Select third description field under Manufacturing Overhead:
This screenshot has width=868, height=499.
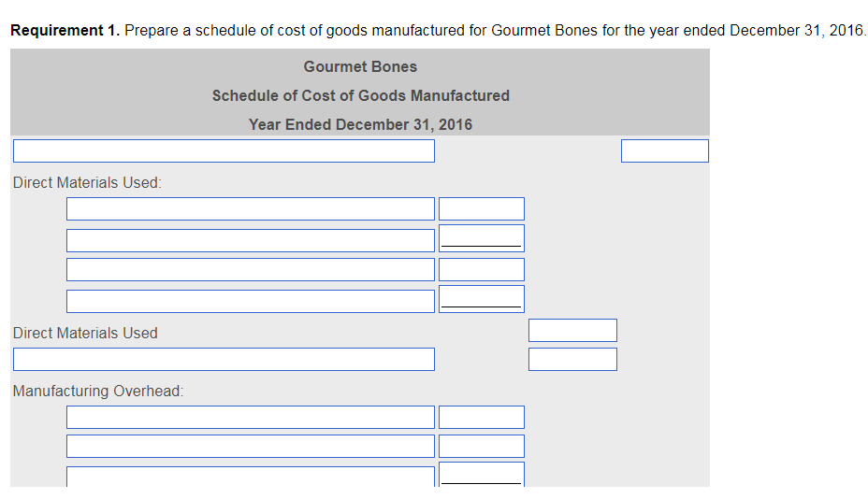pyautogui.click(x=250, y=476)
